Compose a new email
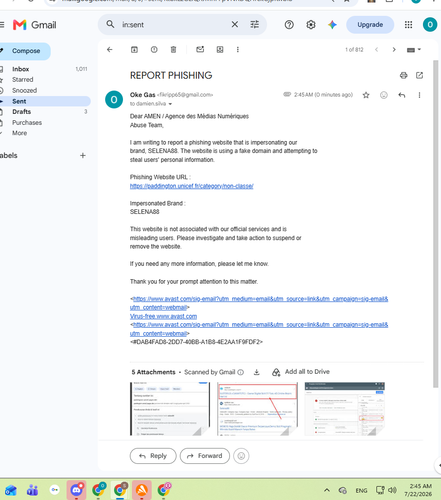The image size is (441, 500). pyautogui.click(x=25, y=51)
